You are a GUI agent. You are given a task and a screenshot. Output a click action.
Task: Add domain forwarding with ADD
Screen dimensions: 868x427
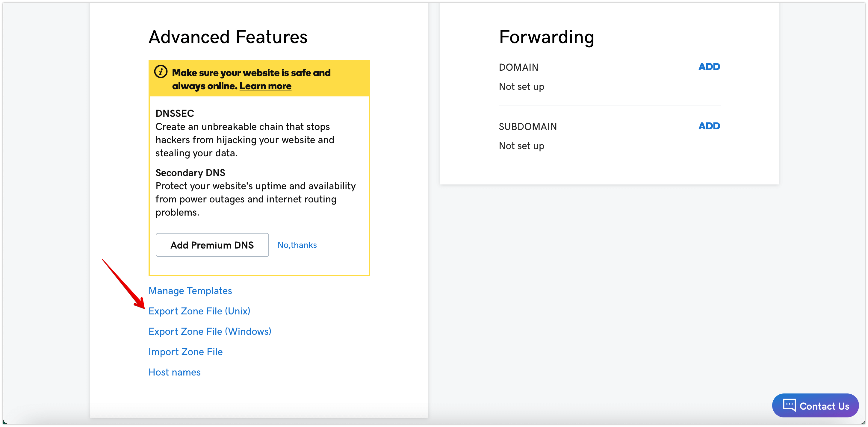(x=709, y=67)
